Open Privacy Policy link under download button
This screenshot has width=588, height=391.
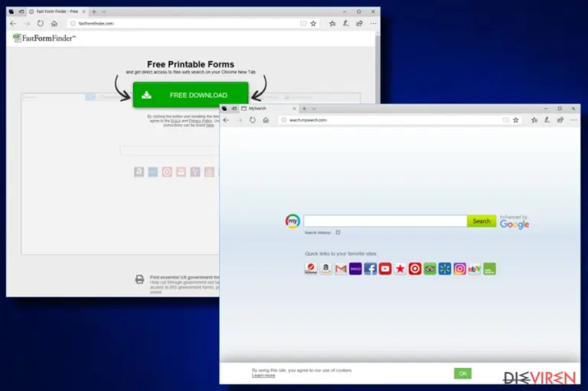201,121
